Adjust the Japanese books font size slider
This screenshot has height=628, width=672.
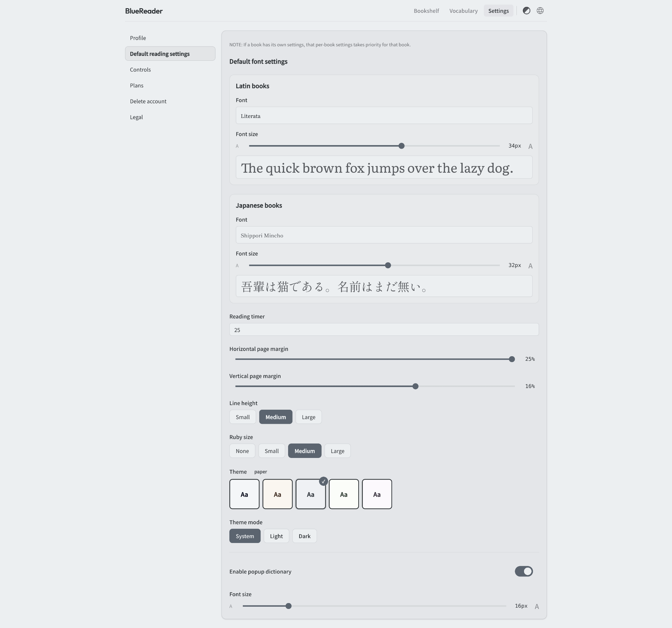[x=374, y=266]
